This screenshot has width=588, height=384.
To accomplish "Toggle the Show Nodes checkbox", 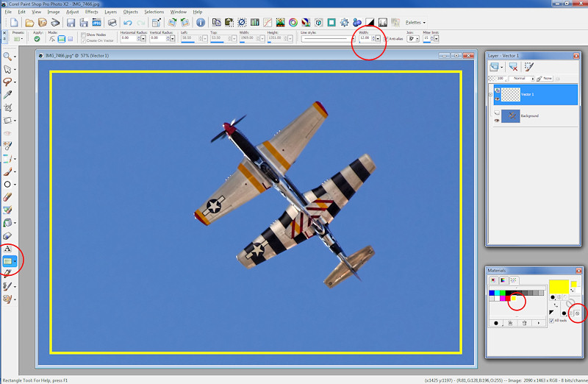I will click(x=84, y=35).
